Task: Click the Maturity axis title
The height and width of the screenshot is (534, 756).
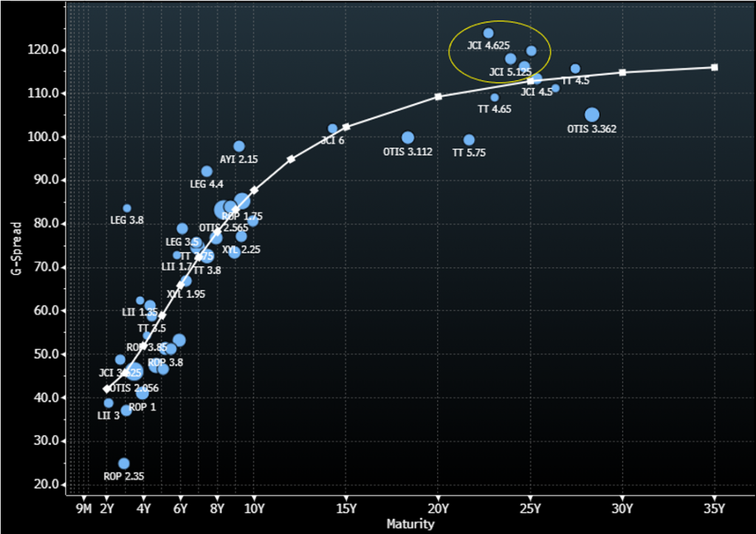Action: (410, 524)
